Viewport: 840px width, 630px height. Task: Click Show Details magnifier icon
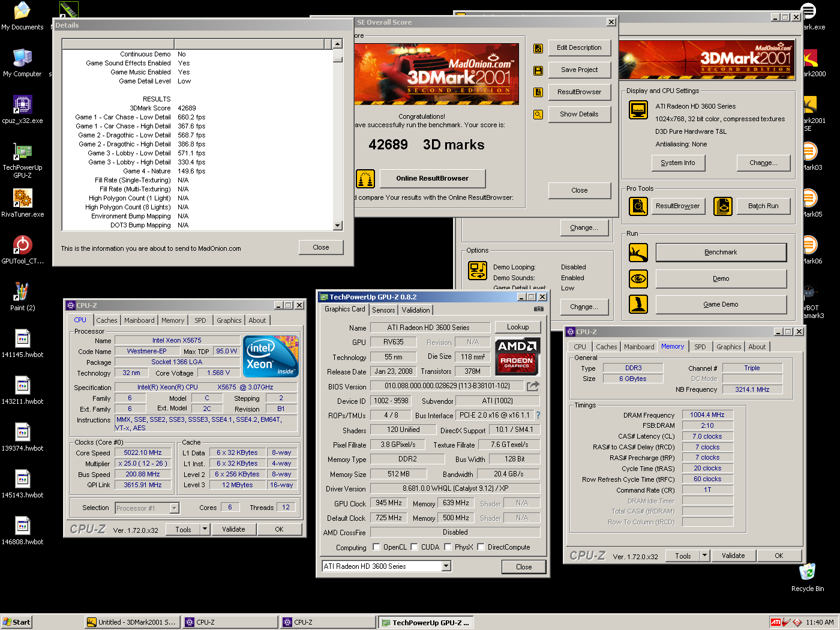click(538, 115)
